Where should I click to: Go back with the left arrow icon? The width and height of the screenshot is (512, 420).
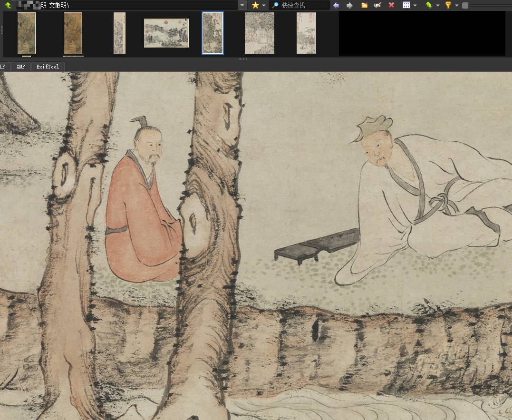tap(336, 5)
